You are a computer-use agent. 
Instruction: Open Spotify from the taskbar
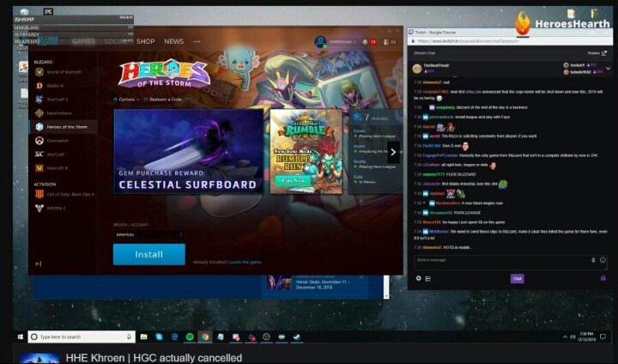coord(190,337)
